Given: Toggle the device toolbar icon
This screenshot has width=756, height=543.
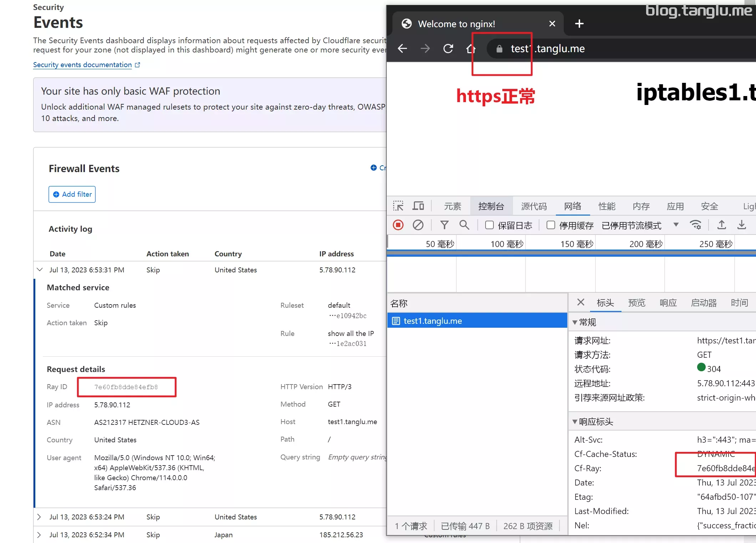Looking at the screenshot, I should pyautogui.click(x=418, y=206).
